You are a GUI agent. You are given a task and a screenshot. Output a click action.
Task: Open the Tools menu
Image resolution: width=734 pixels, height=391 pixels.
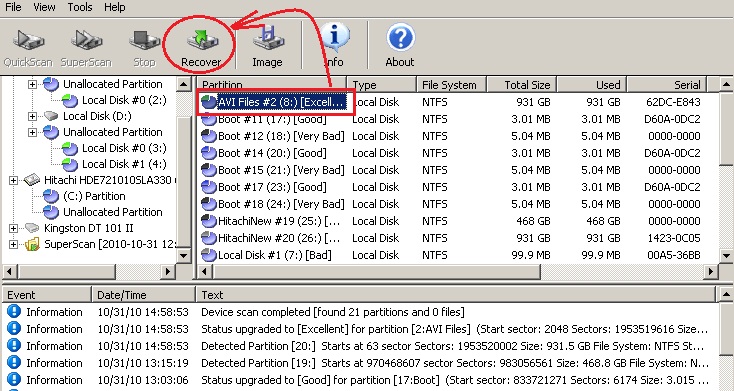(x=80, y=7)
